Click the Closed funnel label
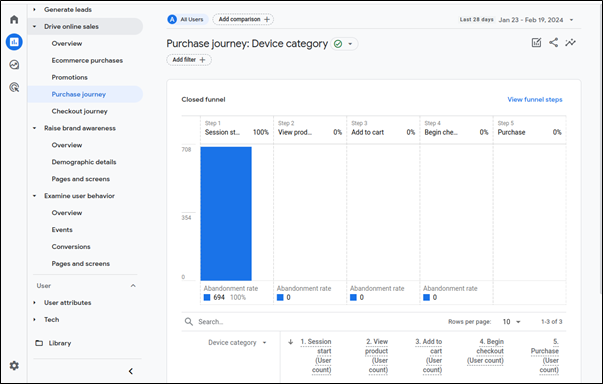The image size is (603, 384). (203, 100)
